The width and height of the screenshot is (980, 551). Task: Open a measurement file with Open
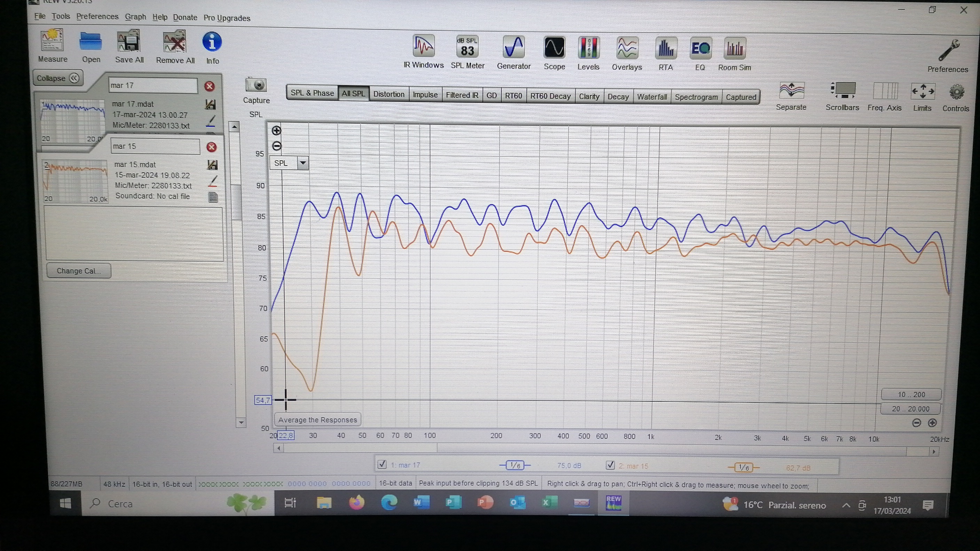point(91,41)
